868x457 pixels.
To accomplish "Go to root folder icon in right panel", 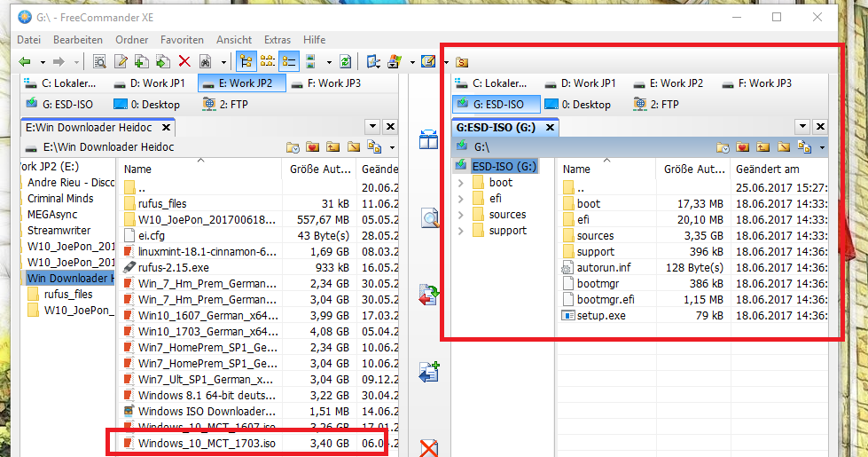I will coord(784,147).
